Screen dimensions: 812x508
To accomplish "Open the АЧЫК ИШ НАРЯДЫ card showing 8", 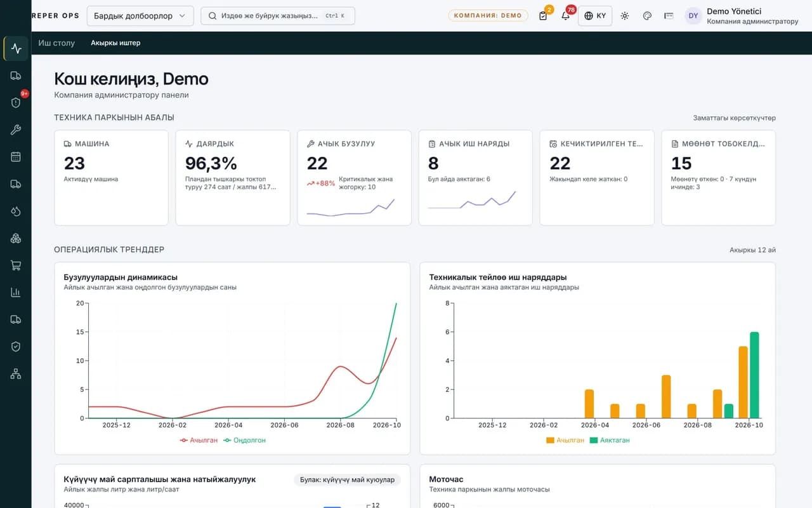I will [x=476, y=178].
